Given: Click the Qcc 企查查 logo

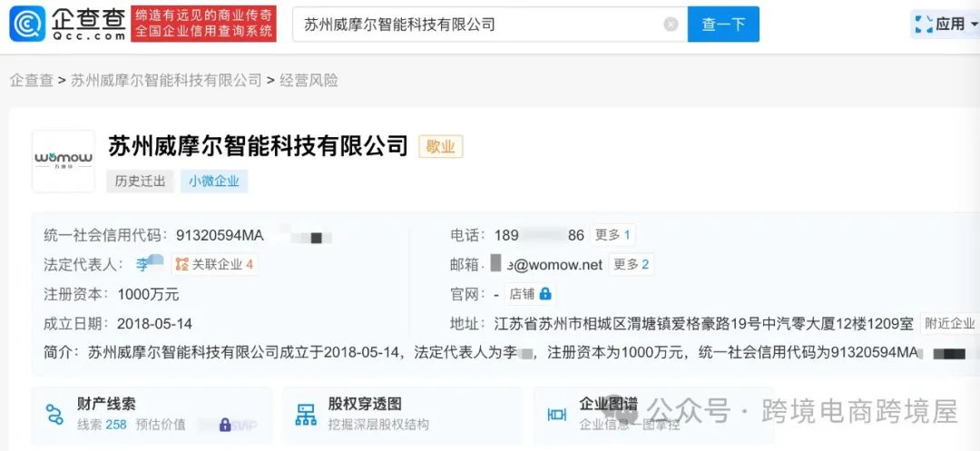Looking at the screenshot, I should (x=67, y=24).
